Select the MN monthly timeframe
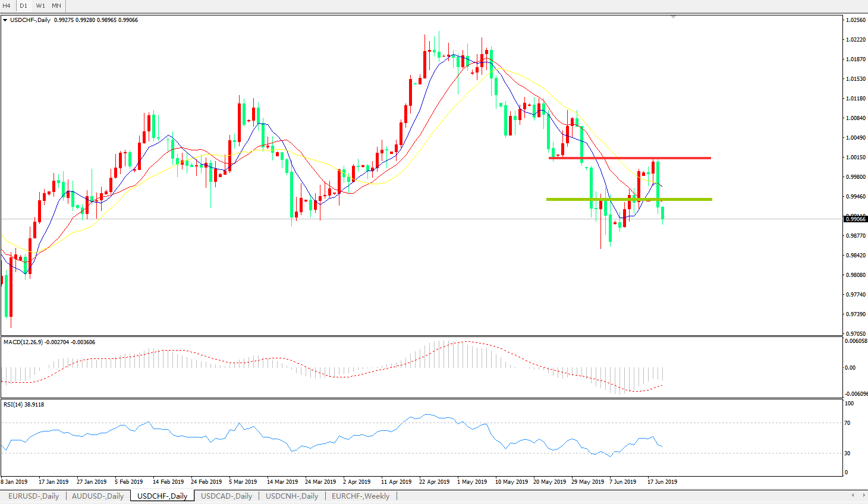This screenshot has height=504, width=868. (56, 5)
